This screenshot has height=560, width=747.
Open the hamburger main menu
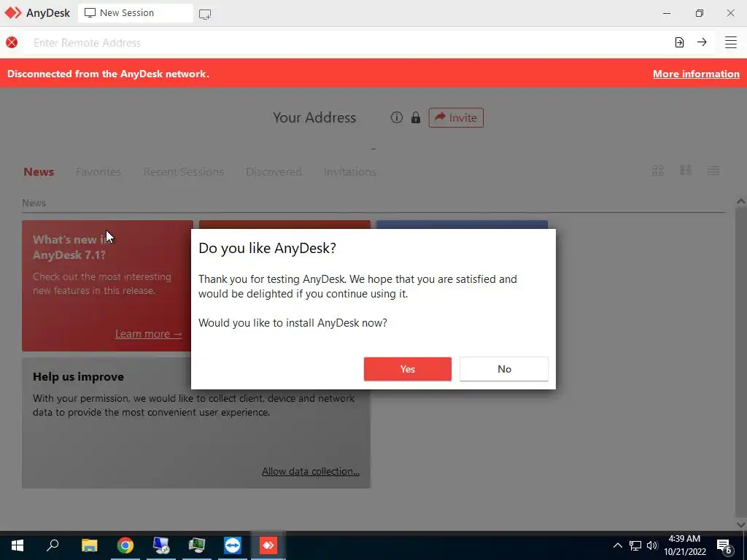tap(731, 42)
